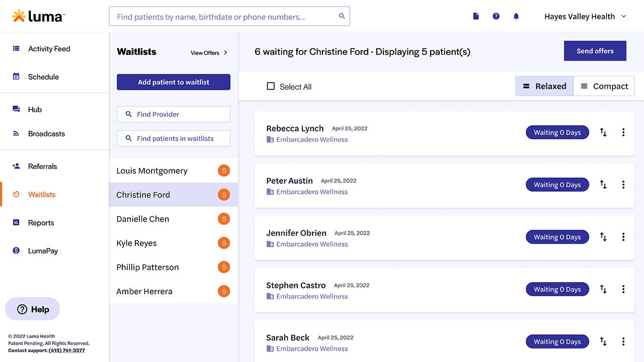Click the reorder arrows for Stephen Castro
Image resolution: width=644 pixels, height=362 pixels.
click(603, 290)
